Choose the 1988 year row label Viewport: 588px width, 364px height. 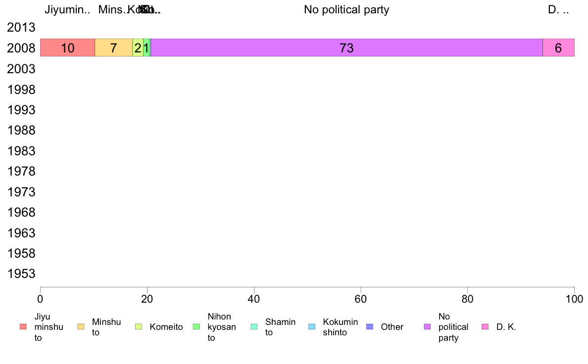[21, 131]
